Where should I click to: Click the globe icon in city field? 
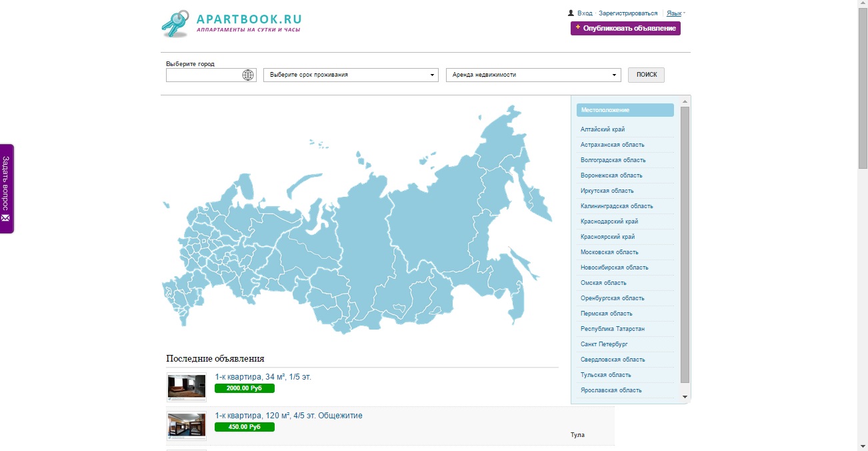(248, 75)
